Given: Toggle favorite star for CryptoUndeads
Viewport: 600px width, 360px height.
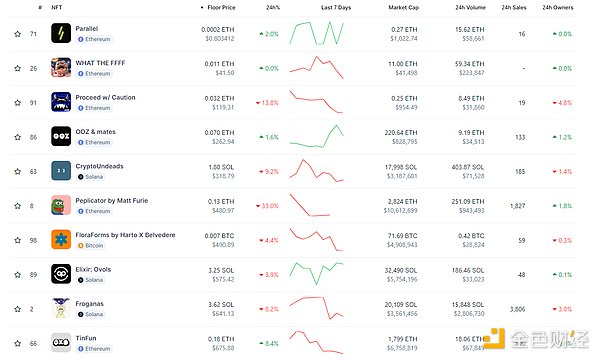Looking at the screenshot, I should [18, 171].
